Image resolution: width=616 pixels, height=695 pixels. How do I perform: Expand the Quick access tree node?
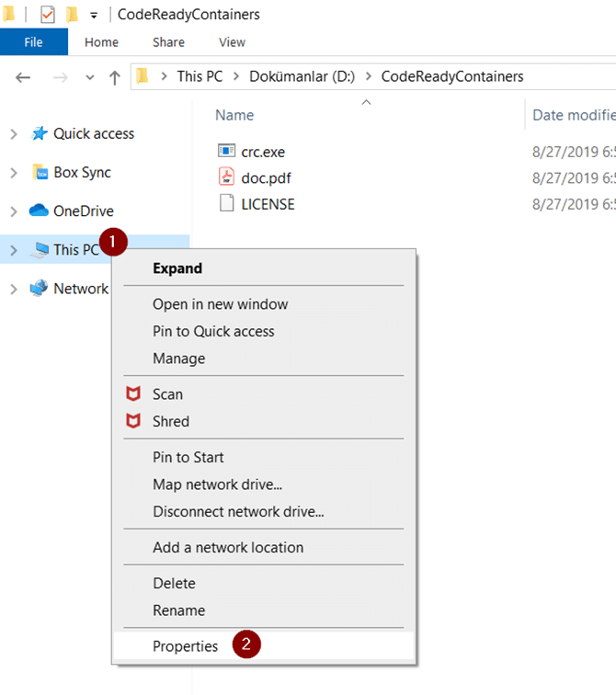point(14,134)
